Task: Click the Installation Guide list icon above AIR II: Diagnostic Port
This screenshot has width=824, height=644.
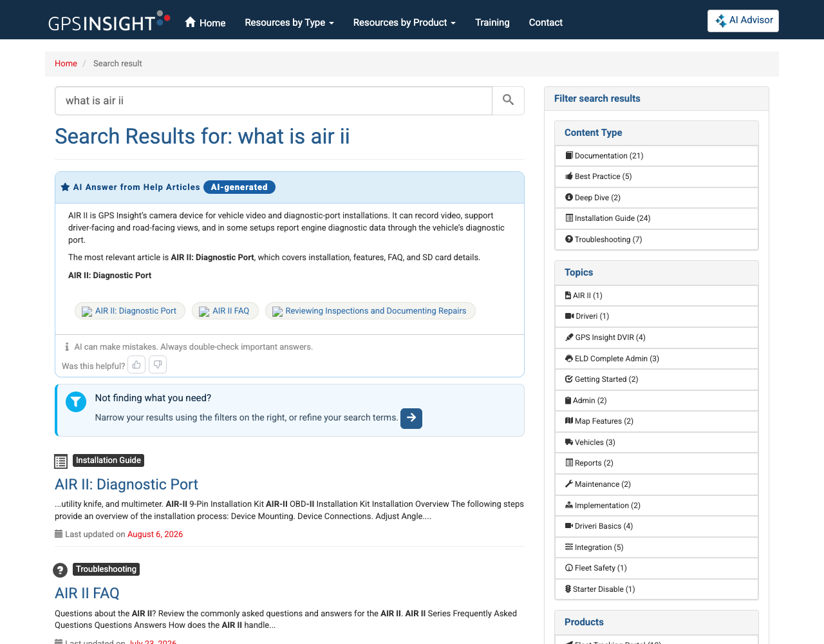Action: pyautogui.click(x=61, y=461)
